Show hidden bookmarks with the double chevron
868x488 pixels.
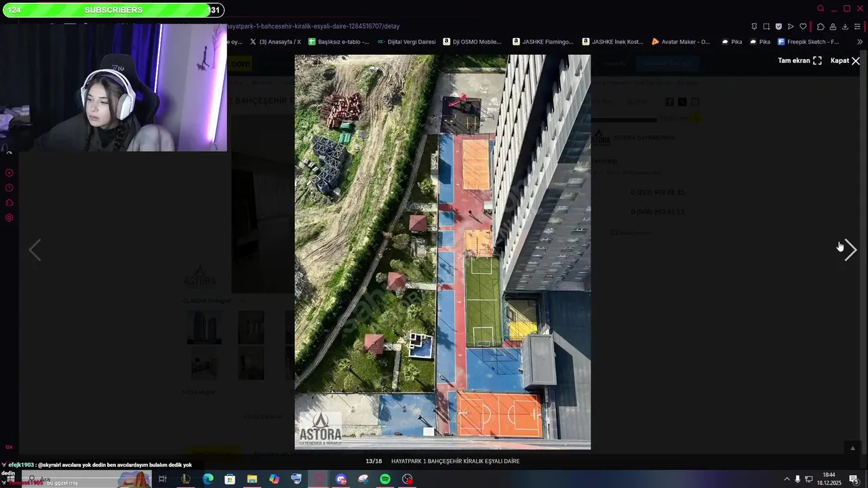coord(860,41)
